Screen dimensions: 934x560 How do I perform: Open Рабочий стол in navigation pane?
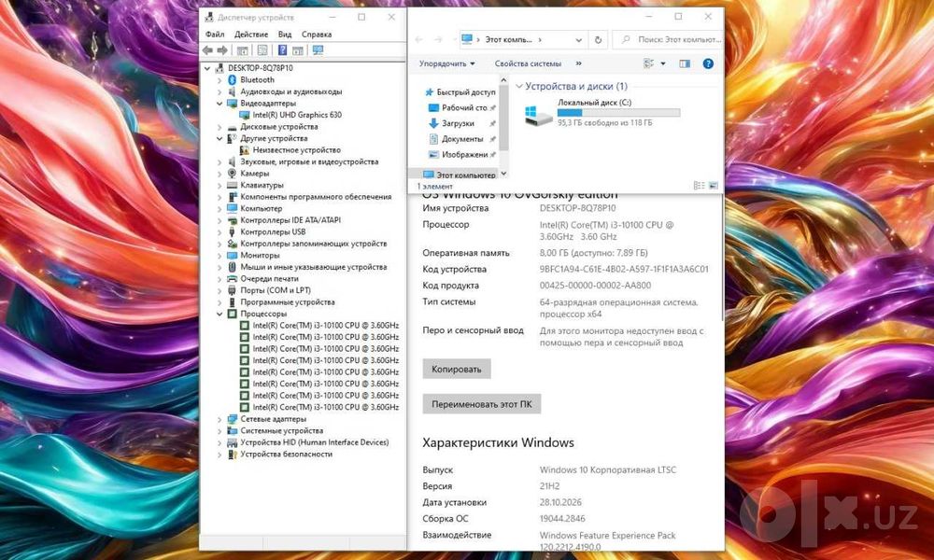pyautogui.click(x=461, y=107)
